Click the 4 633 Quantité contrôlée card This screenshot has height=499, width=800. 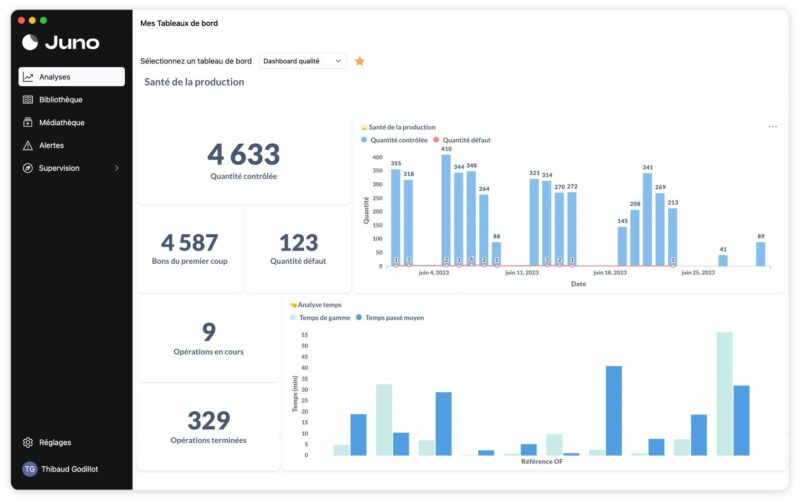(x=243, y=160)
